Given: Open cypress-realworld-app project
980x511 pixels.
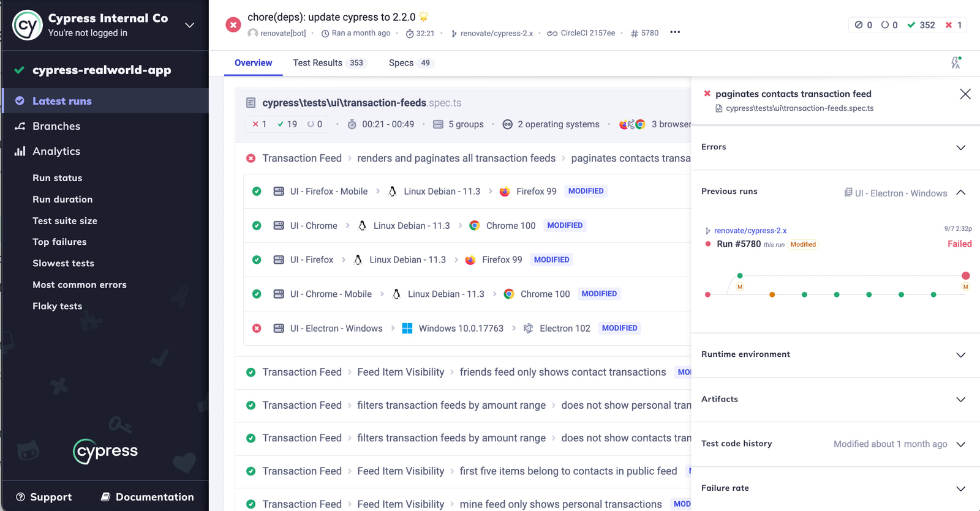Looking at the screenshot, I should 102,70.
